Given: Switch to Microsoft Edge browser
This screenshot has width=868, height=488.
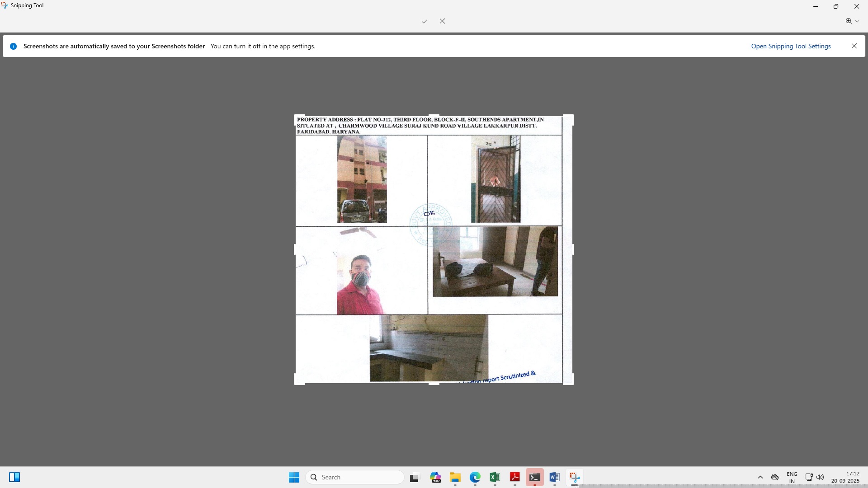Looking at the screenshot, I should (x=475, y=477).
